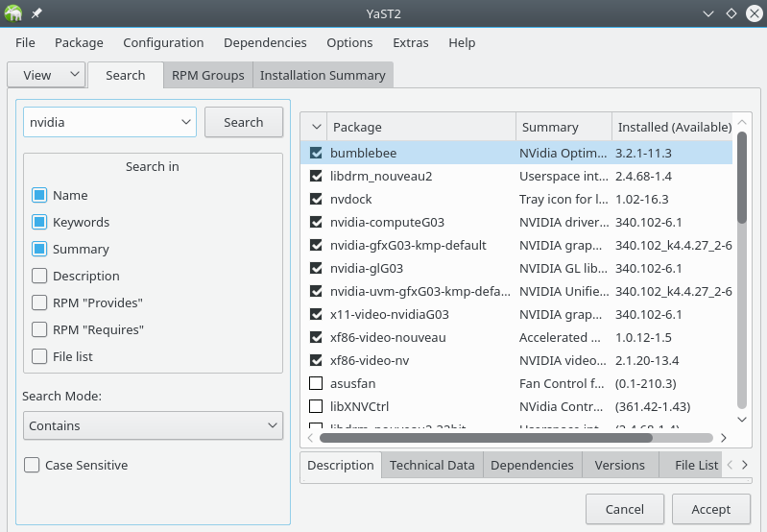Enable Case Sensitive search
The height and width of the screenshot is (532, 767).
32,465
